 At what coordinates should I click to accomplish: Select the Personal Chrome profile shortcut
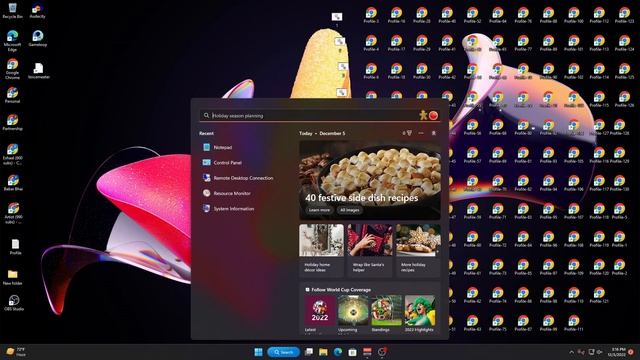(x=12, y=95)
